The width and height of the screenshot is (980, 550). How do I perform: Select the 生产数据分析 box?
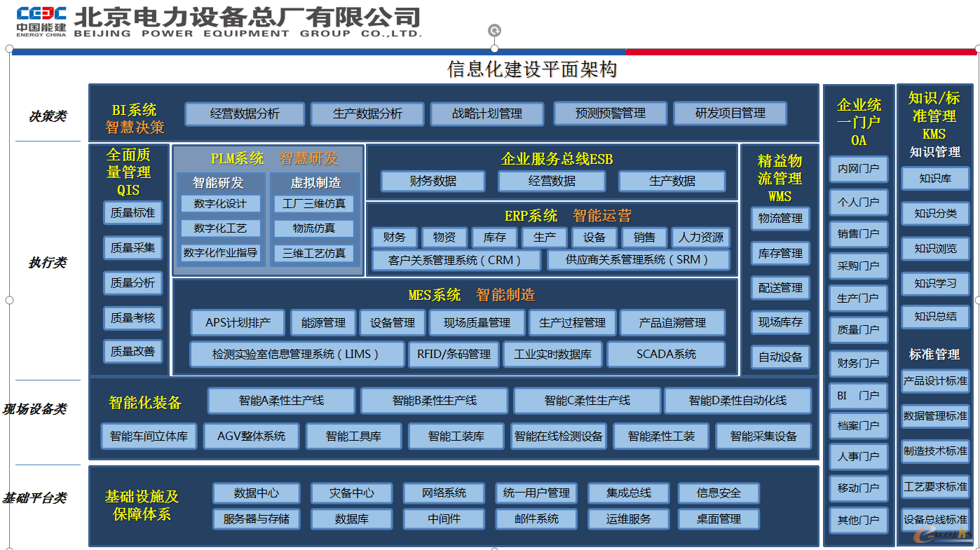pos(367,114)
